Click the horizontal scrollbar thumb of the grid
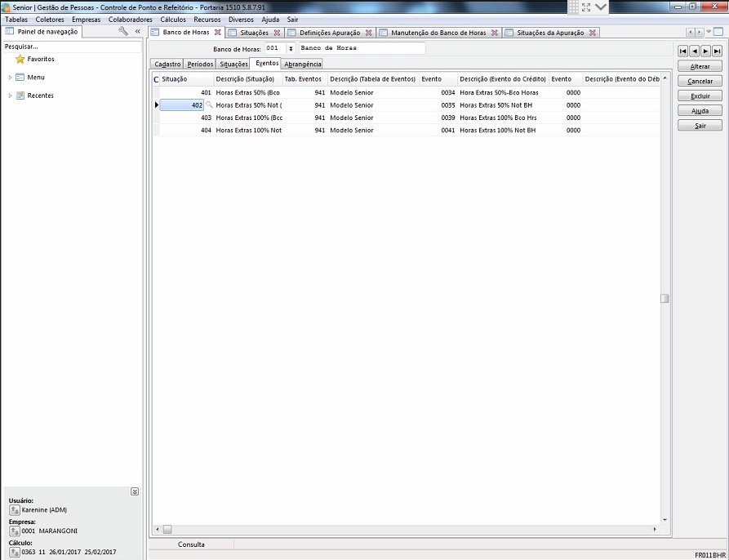 (x=167, y=529)
